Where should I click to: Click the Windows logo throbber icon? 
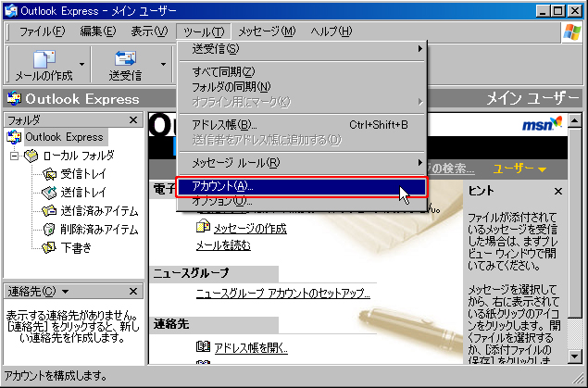click(572, 31)
